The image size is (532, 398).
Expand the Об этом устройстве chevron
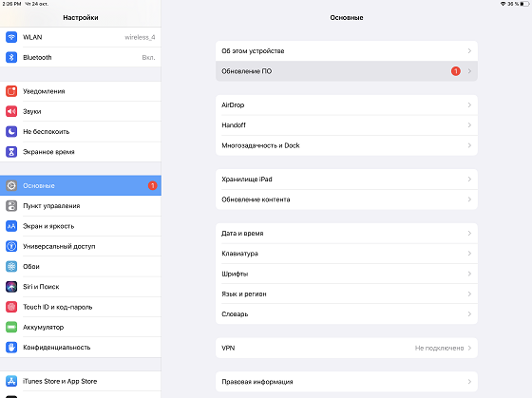point(469,51)
